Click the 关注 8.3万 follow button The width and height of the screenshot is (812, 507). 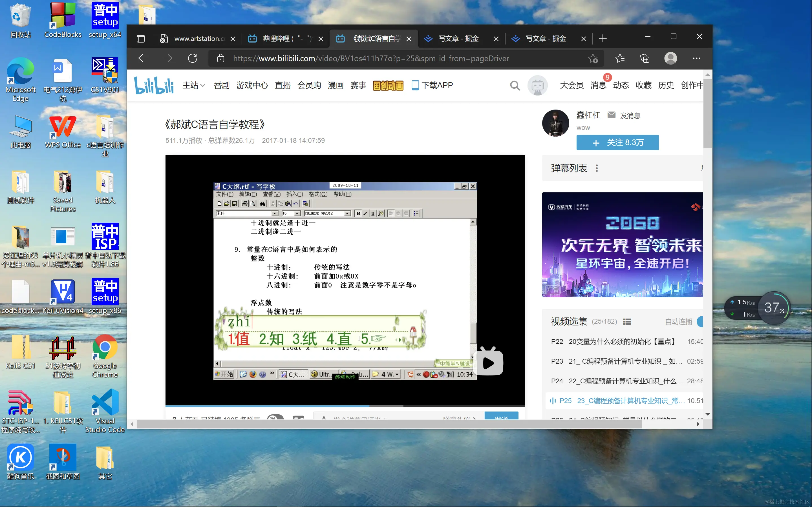point(617,143)
